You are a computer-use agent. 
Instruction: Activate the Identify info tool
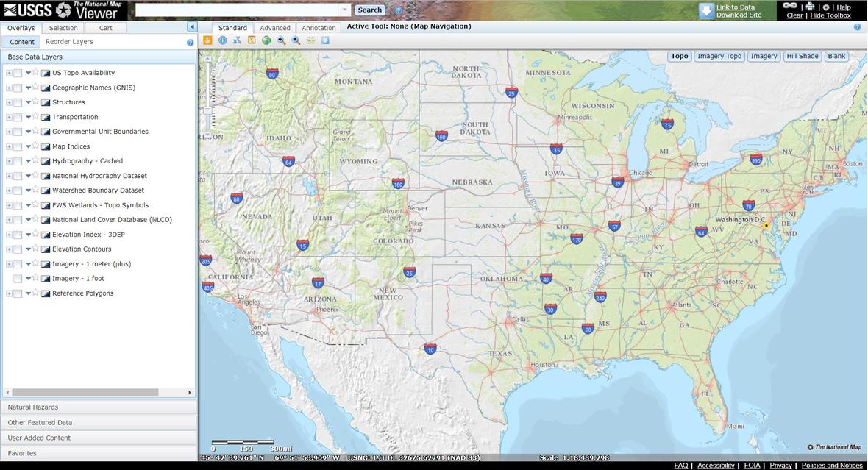coord(222,40)
